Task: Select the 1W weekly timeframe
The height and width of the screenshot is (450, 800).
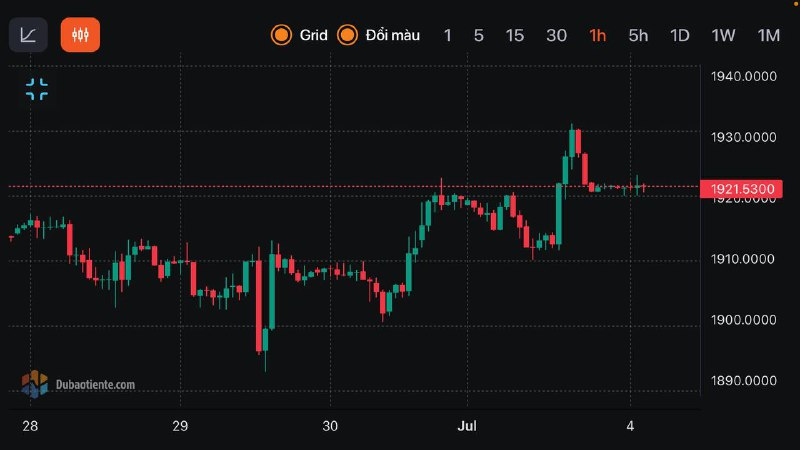Action: pos(723,35)
